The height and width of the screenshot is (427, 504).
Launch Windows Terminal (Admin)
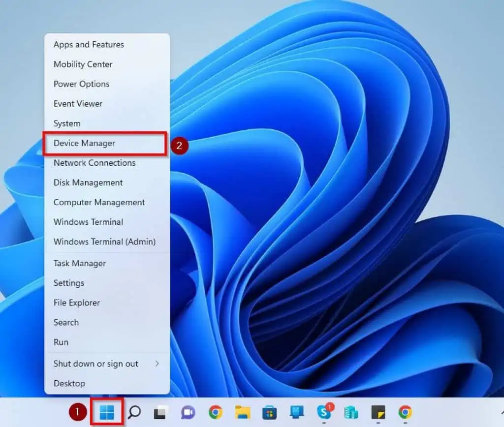point(99,242)
